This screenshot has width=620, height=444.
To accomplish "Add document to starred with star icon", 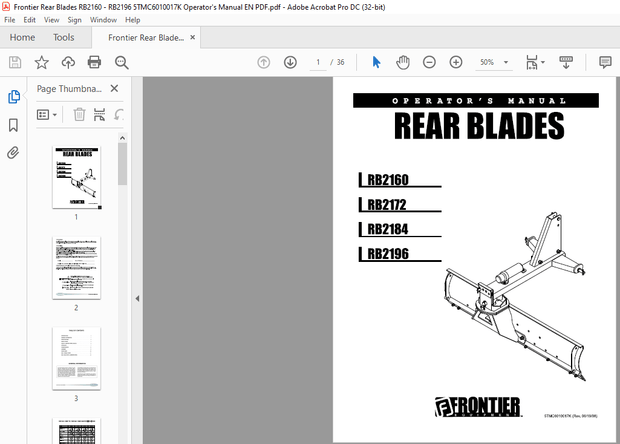I will (42, 62).
